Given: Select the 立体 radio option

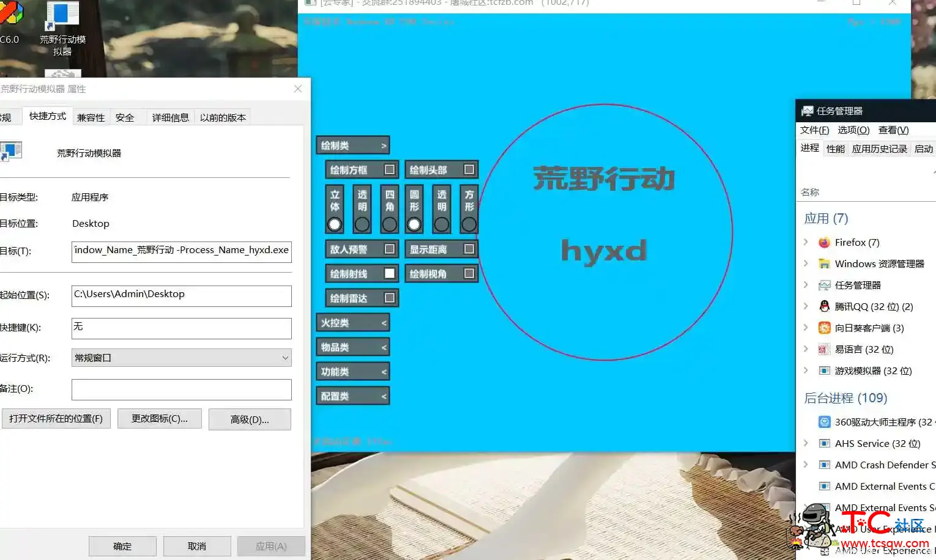Looking at the screenshot, I should tap(335, 224).
